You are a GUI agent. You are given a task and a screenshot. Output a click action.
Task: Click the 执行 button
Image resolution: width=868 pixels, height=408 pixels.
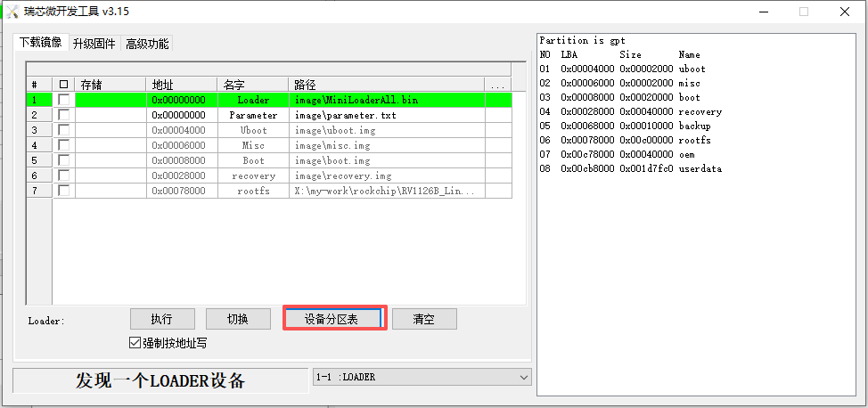(162, 319)
